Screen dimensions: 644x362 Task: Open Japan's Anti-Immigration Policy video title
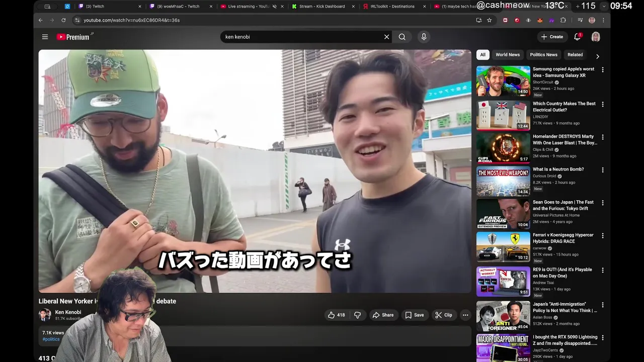565,307
